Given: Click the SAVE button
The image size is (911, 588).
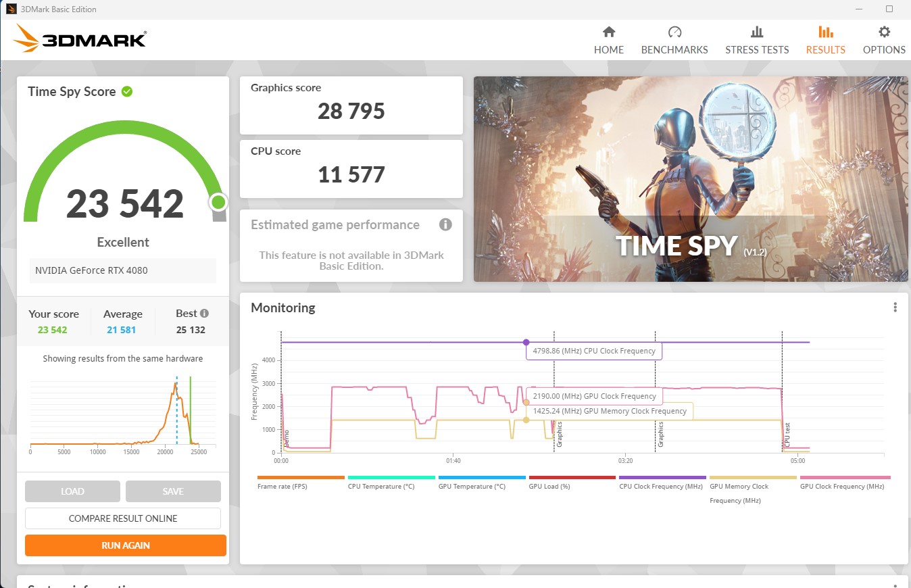Looking at the screenshot, I should point(173,491).
